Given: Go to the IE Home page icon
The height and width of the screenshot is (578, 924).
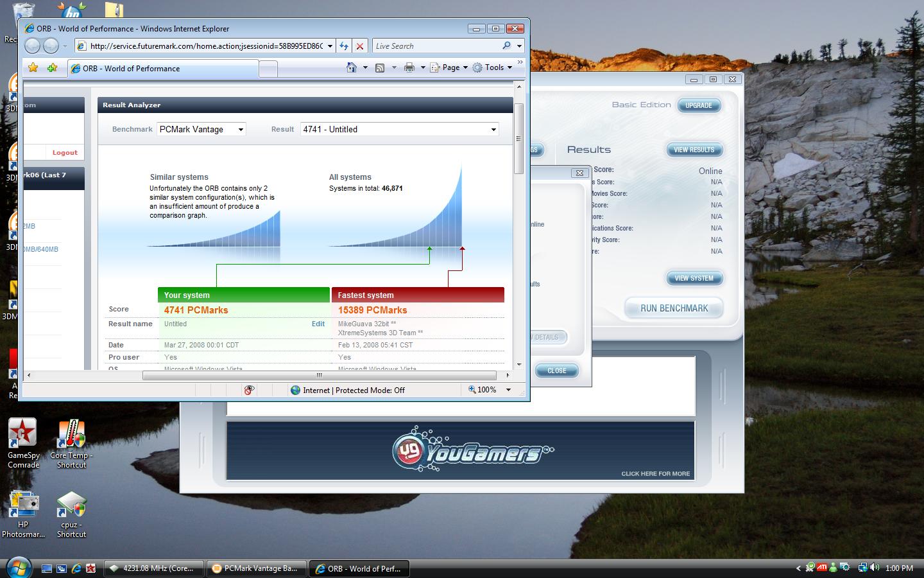Looking at the screenshot, I should 352,67.
